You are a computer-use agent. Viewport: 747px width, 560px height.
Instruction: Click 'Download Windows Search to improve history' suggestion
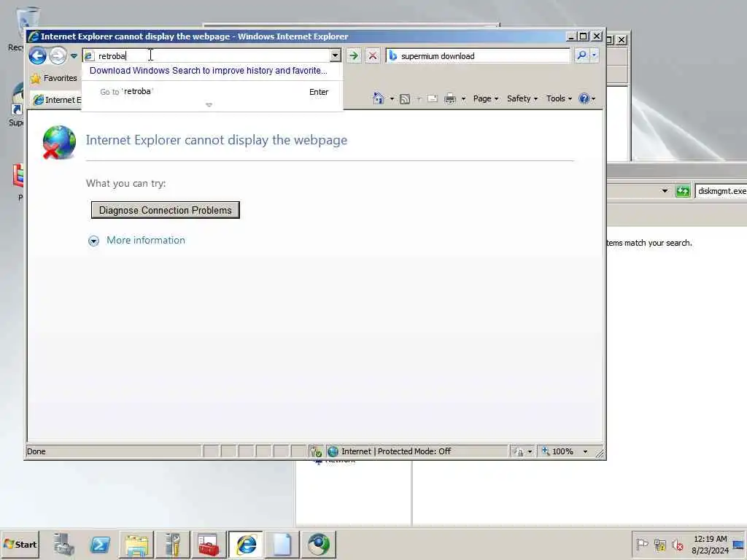[x=208, y=71]
